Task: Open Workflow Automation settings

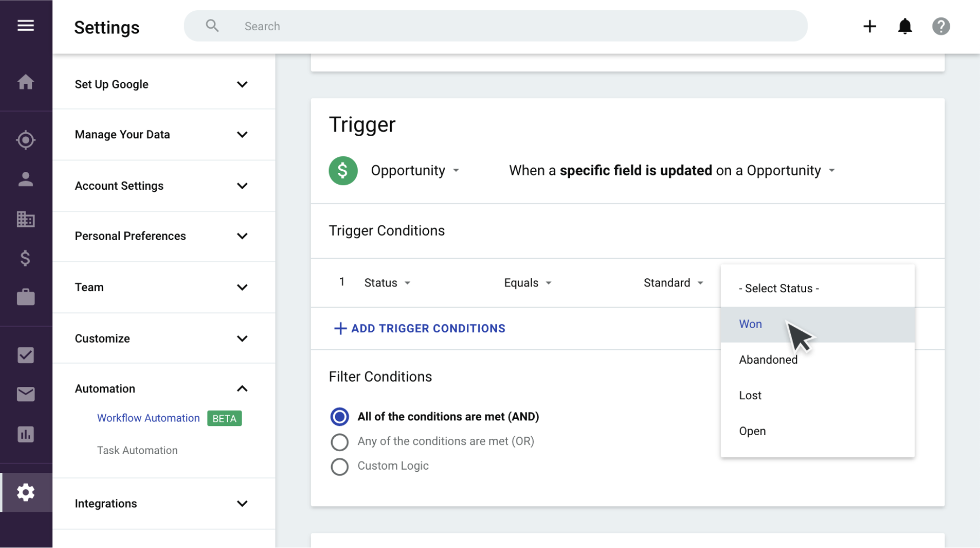Action: [147, 417]
